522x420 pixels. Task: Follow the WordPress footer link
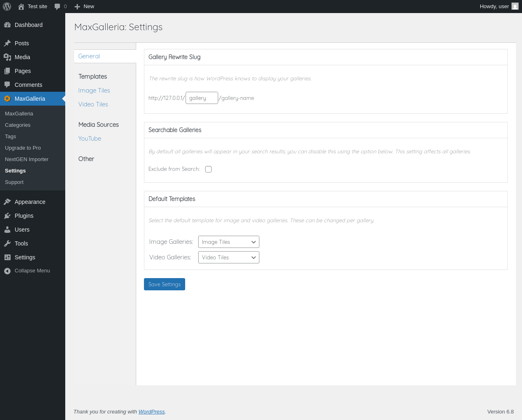[x=151, y=412]
